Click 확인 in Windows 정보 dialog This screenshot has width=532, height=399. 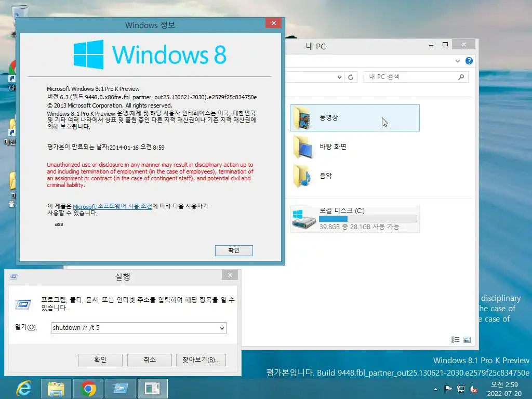234,250
